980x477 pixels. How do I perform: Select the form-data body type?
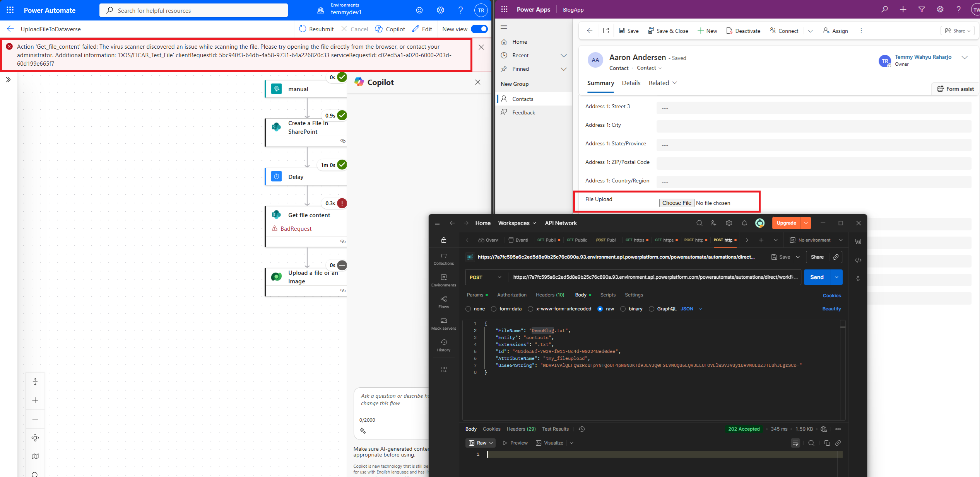pos(493,309)
